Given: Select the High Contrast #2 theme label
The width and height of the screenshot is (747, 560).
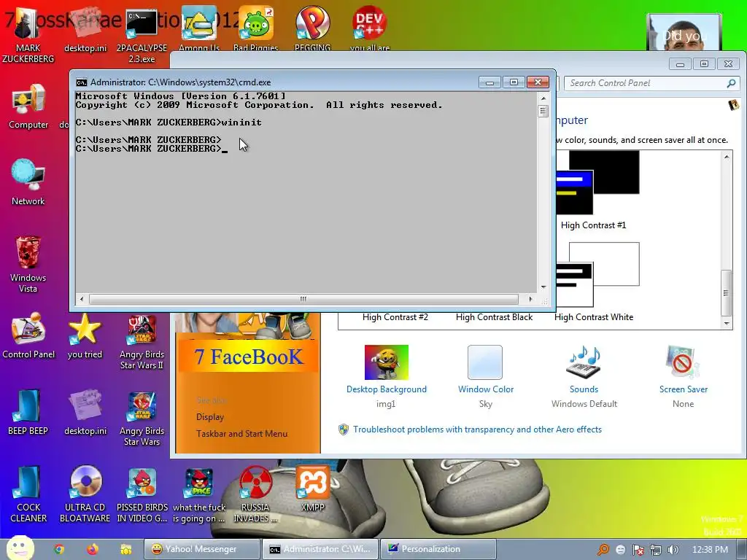Looking at the screenshot, I should (x=395, y=317).
